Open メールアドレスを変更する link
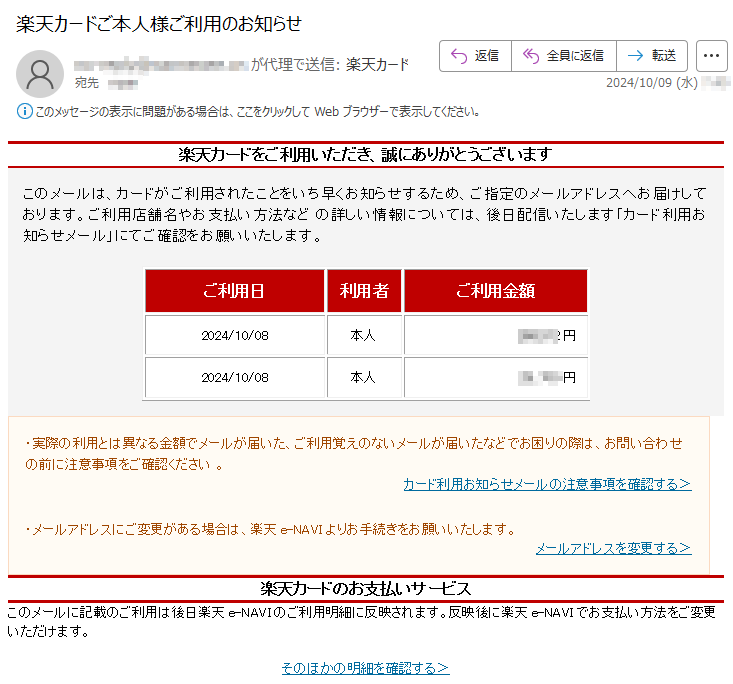Screen dimensions: 733x684 [613, 548]
